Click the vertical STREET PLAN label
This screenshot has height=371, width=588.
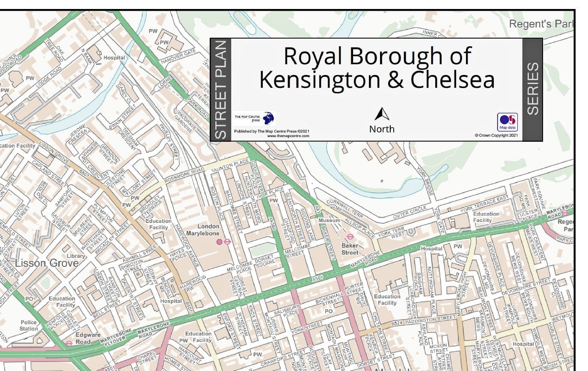pyautogui.click(x=220, y=90)
